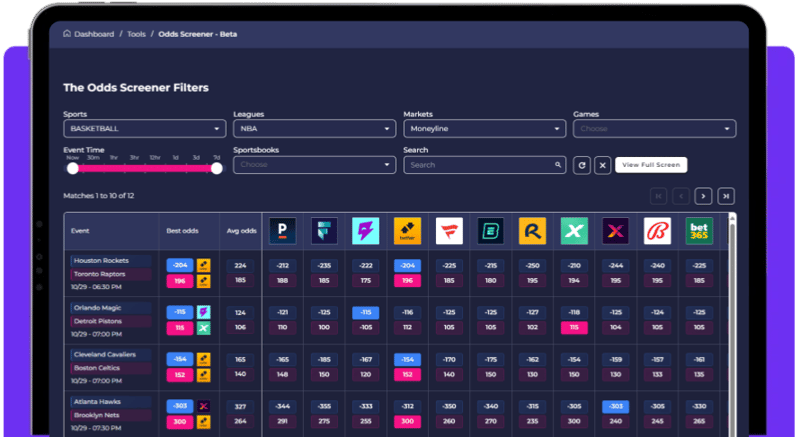Viewport: 800px width, 437px height.
Task: Go to previous page of matches
Action: [681, 196]
